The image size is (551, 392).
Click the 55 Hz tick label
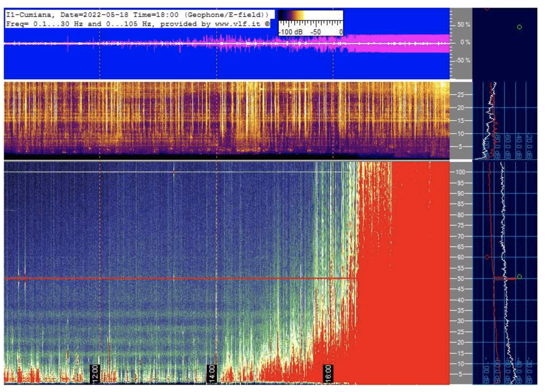pos(460,268)
